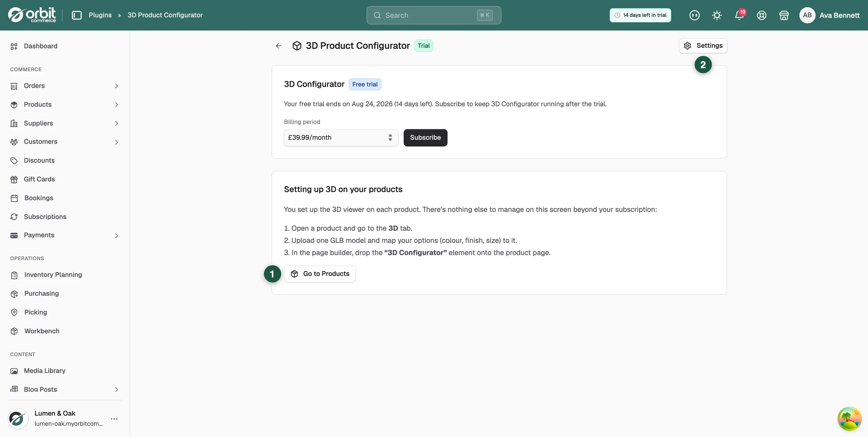The width and height of the screenshot is (868, 437).
Task: Open Gift Cards in the sidebar
Action: [x=65, y=179]
